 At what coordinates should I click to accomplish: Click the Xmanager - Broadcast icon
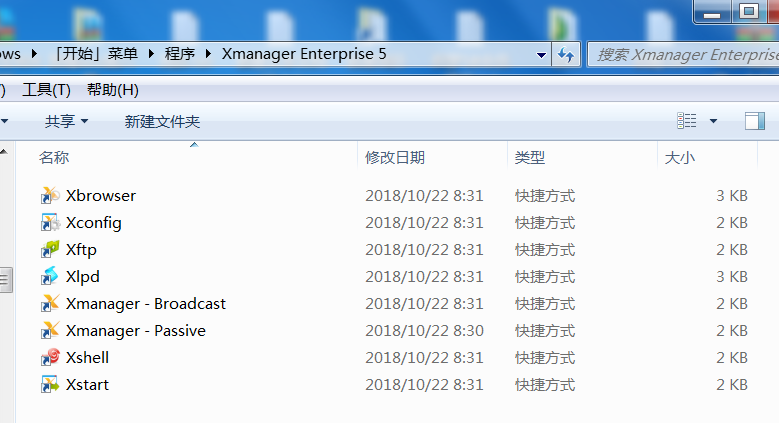coord(50,304)
